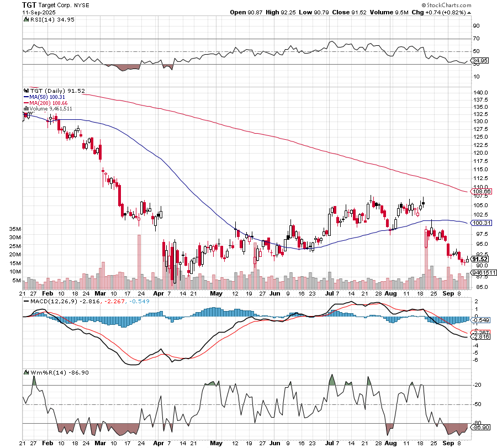Click the RSI(14) panel legend icon
Image resolution: width=497 pixels, height=448 pixels.
pos(27,20)
